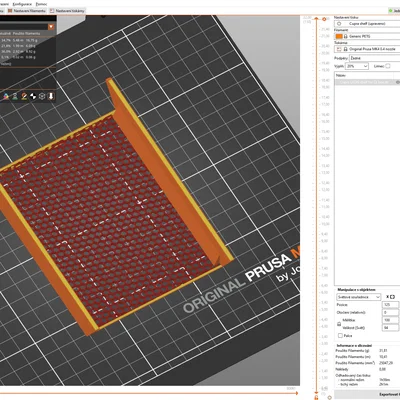Add color change with orange plus icon
This screenshot has width=400, height=400.
point(324,19)
